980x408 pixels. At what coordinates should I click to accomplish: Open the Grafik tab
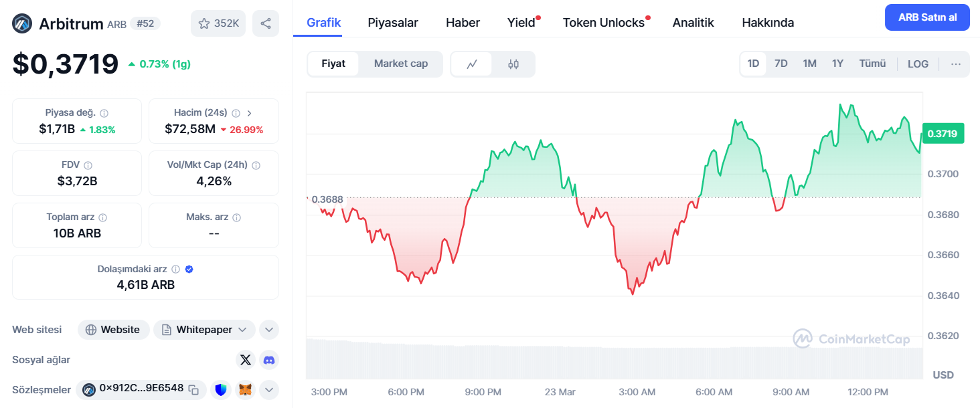click(324, 22)
